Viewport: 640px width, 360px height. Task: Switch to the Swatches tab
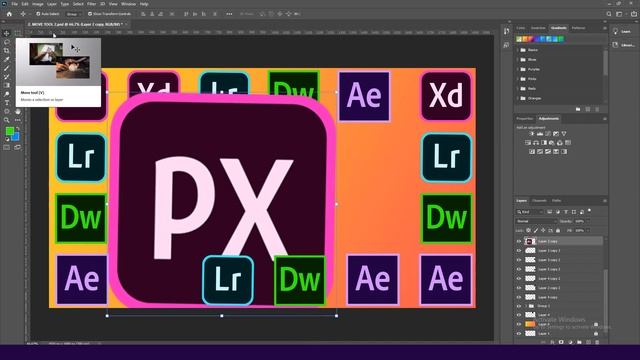(538, 28)
